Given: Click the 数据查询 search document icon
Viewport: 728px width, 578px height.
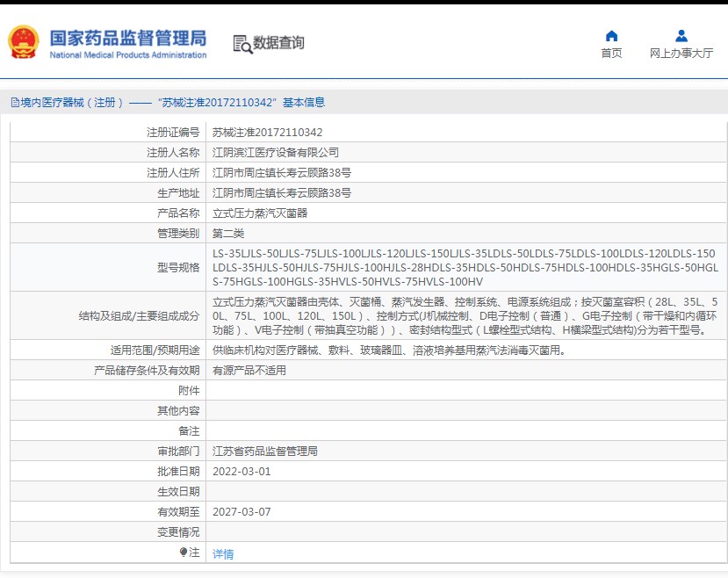Looking at the screenshot, I should pyautogui.click(x=243, y=44).
